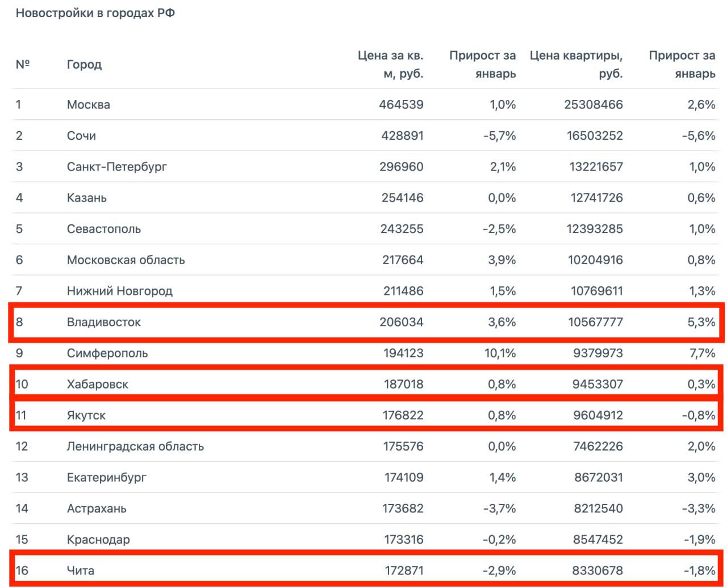Click the Симферополь city name

coord(107,353)
